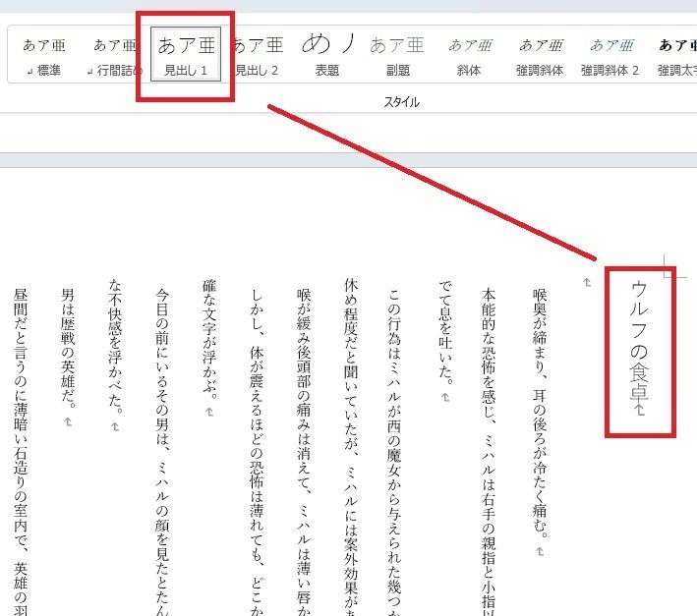697x616 pixels.
Task: Select the 見出し 1 style
Action: click(x=186, y=55)
